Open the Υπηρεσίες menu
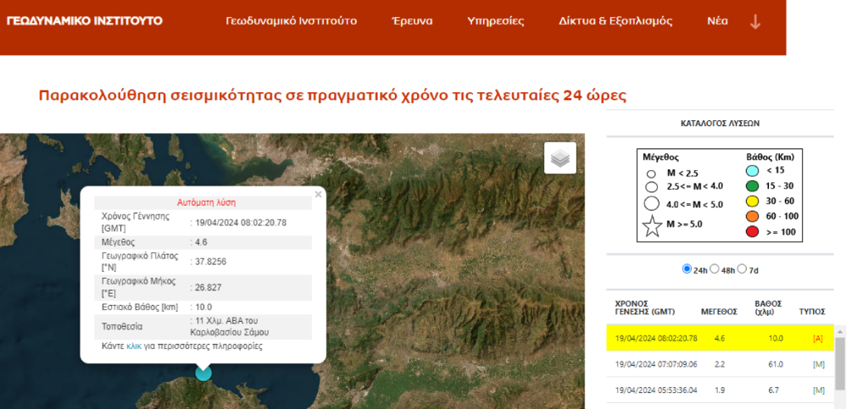The width and height of the screenshot is (868, 409). pos(496,21)
